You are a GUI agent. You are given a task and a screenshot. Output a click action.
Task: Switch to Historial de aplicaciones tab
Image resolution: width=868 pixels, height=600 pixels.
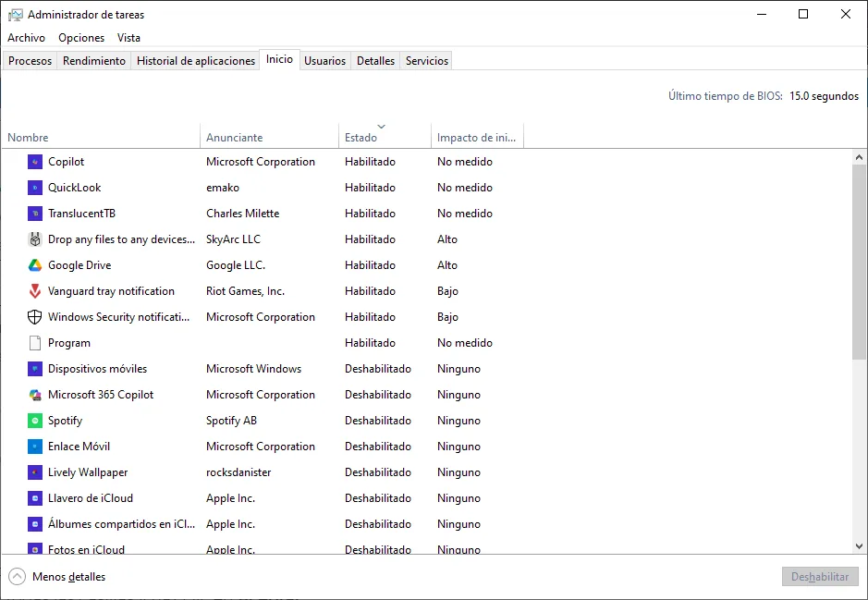(196, 61)
